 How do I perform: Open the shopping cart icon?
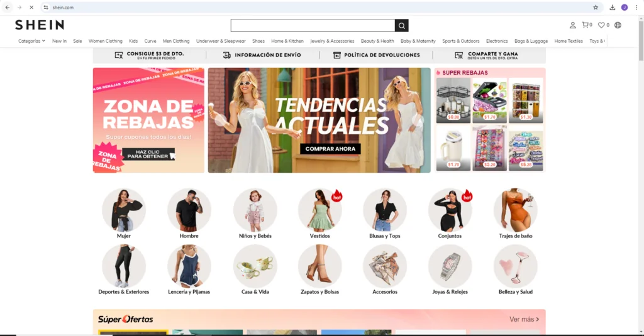pyautogui.click(x=587, y=25)
